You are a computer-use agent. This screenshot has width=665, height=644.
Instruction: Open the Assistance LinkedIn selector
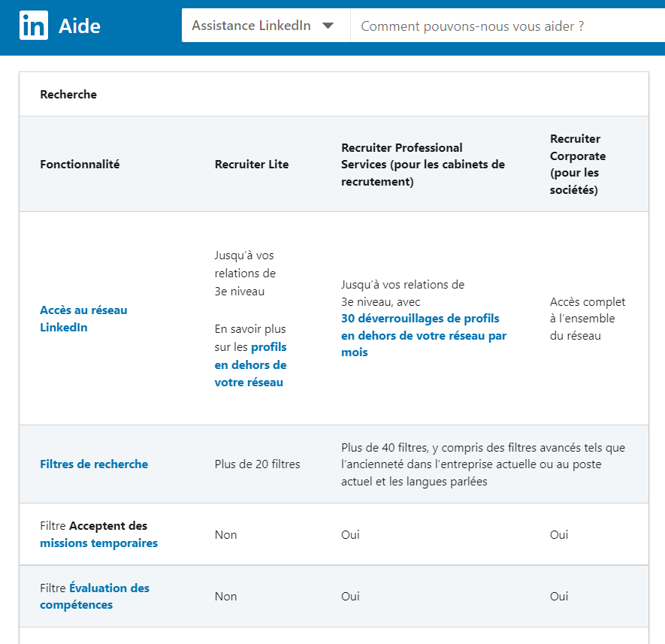[x=263, y=25]
